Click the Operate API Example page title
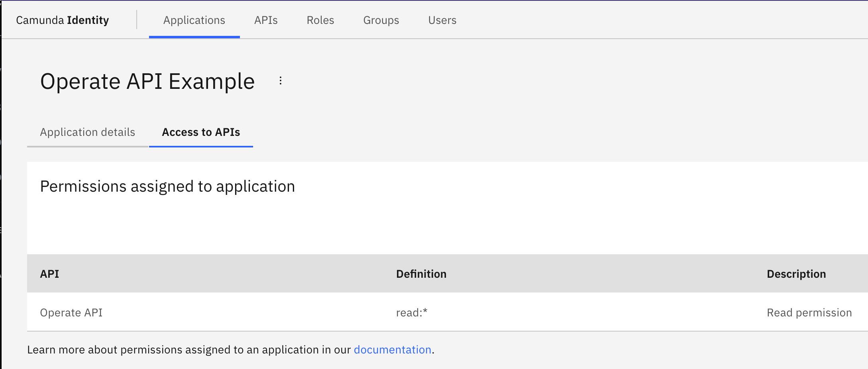Screen dimensions: 868x369 click(148, 81)
